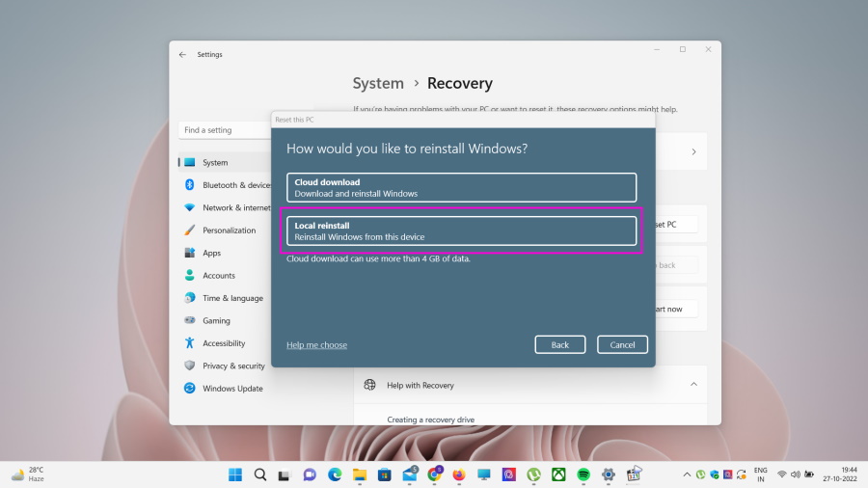Choose the Cloud download reinstall option
The width and height of the screenshot is (868, 488).
(x=461, y=187)
